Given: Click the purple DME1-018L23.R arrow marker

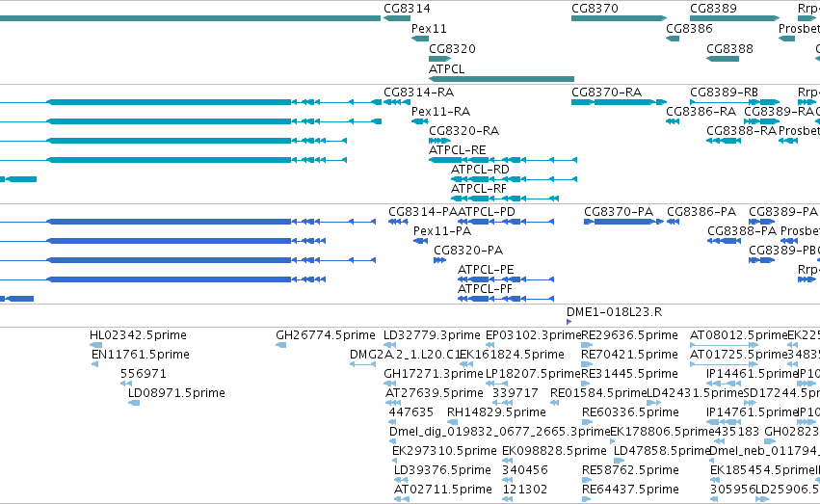Looking at the screenshot, I should point(569,322).
